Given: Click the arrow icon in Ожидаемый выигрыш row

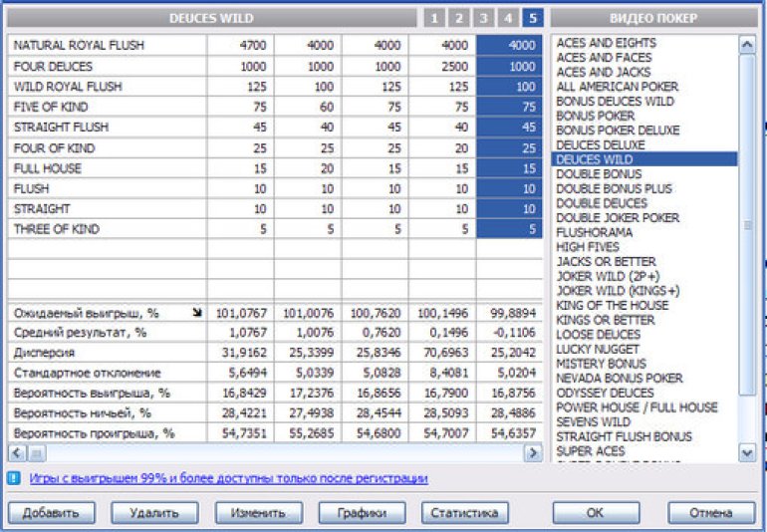Looking at the screenshot, I should tap(196, 313).
